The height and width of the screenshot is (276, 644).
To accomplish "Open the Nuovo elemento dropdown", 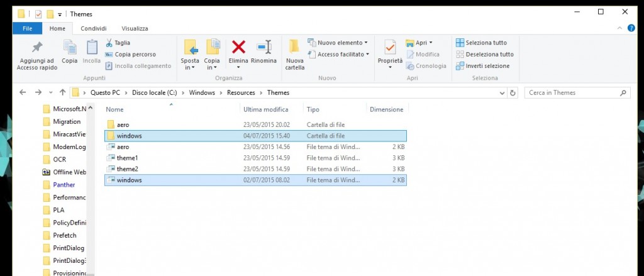I will [x=338, y=43].
